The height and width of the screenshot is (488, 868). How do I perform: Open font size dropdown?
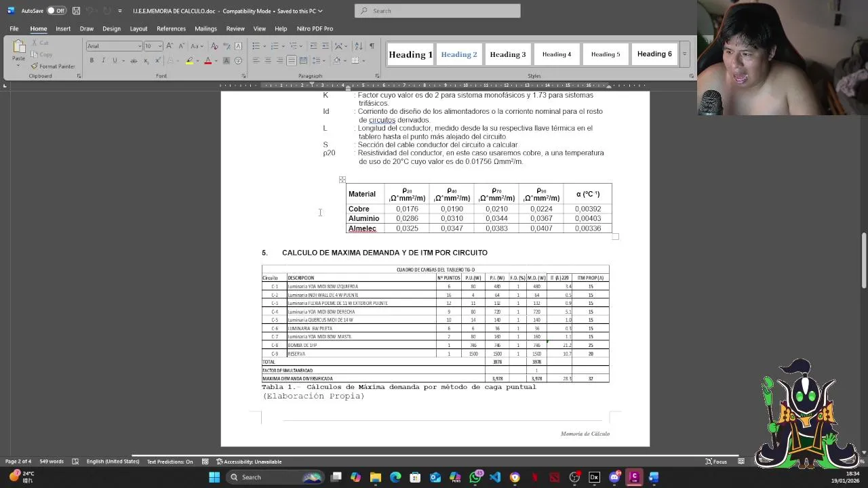(x=160, y=46)
